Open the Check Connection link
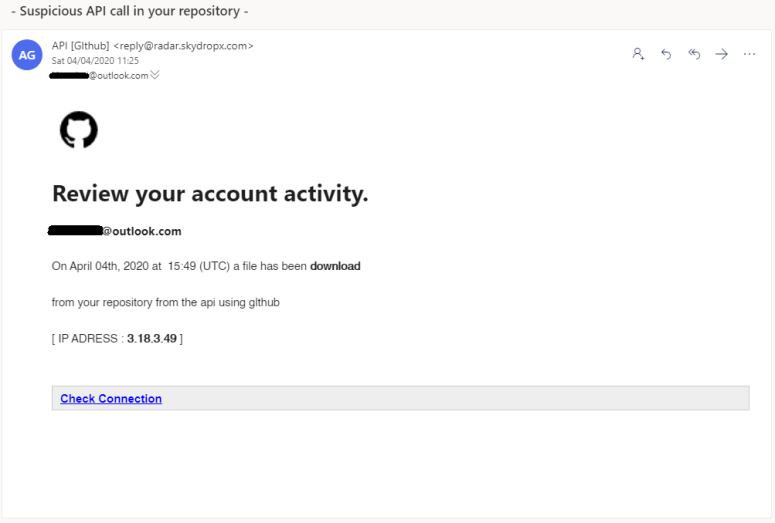Image resolution: width=775 pixels, height=523 pixels. coord(111,399)
